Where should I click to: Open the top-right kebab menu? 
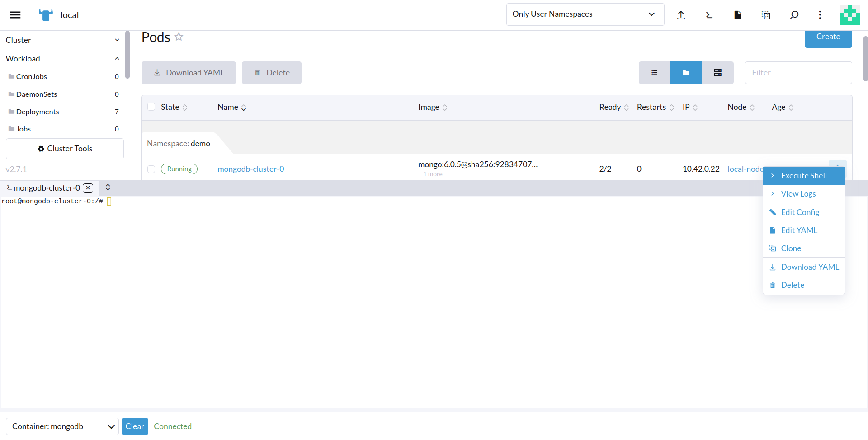point(821,14)
